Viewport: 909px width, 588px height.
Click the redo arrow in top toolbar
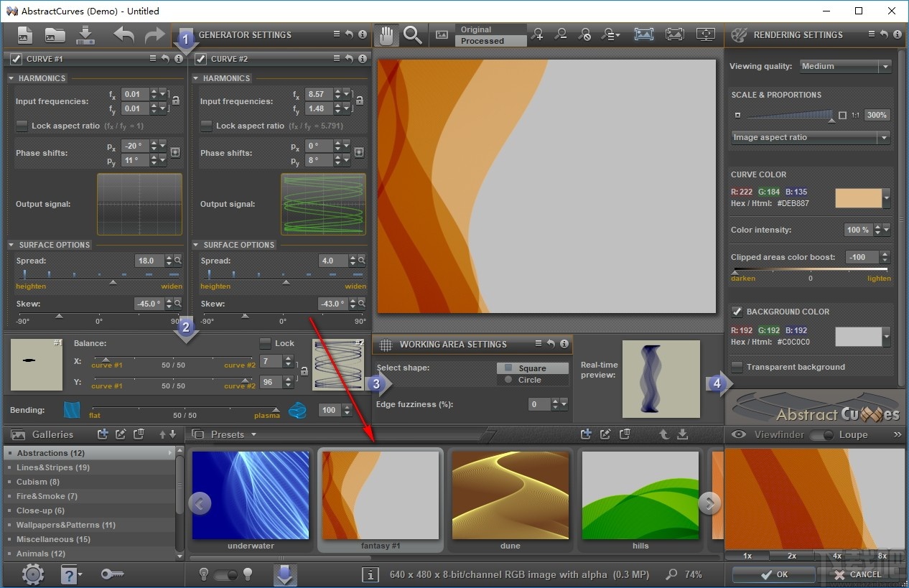coord(154,34)
